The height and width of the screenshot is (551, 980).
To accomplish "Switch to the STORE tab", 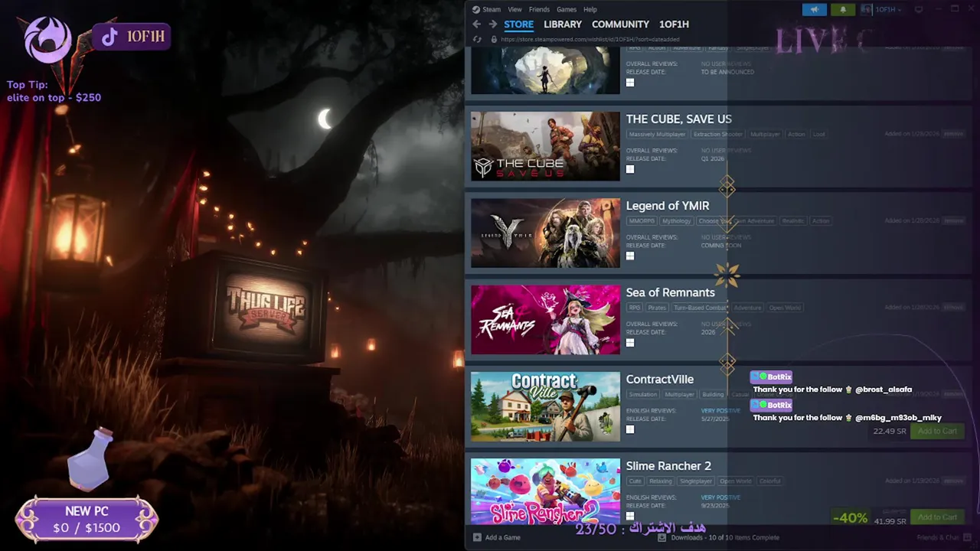I will click(518, 24).
